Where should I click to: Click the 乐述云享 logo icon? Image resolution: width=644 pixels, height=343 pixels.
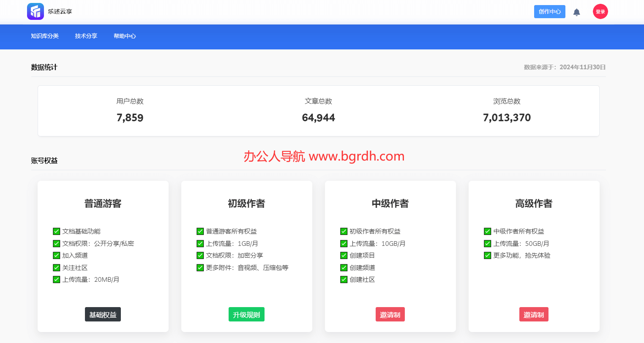pos(35,11)
